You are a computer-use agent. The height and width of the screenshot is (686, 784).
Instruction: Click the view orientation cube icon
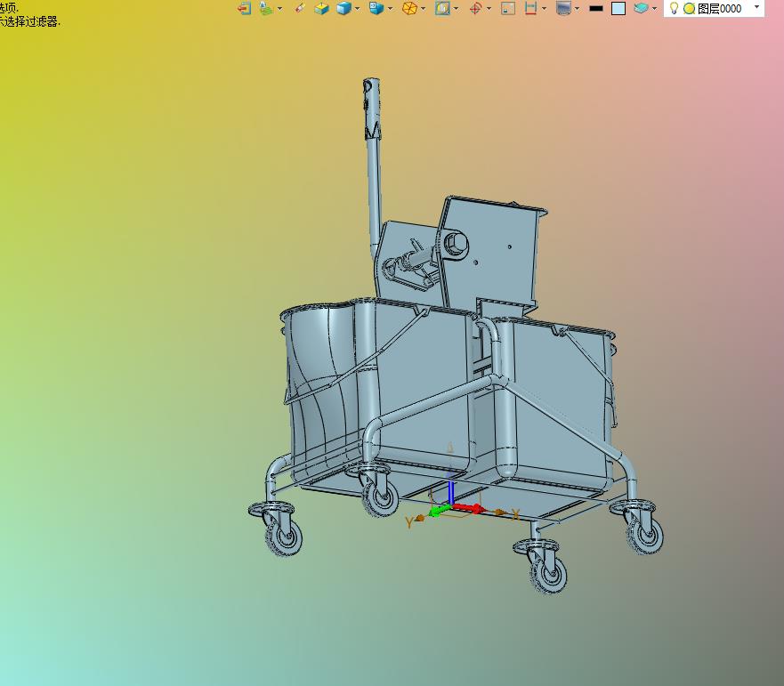(376, 8)
